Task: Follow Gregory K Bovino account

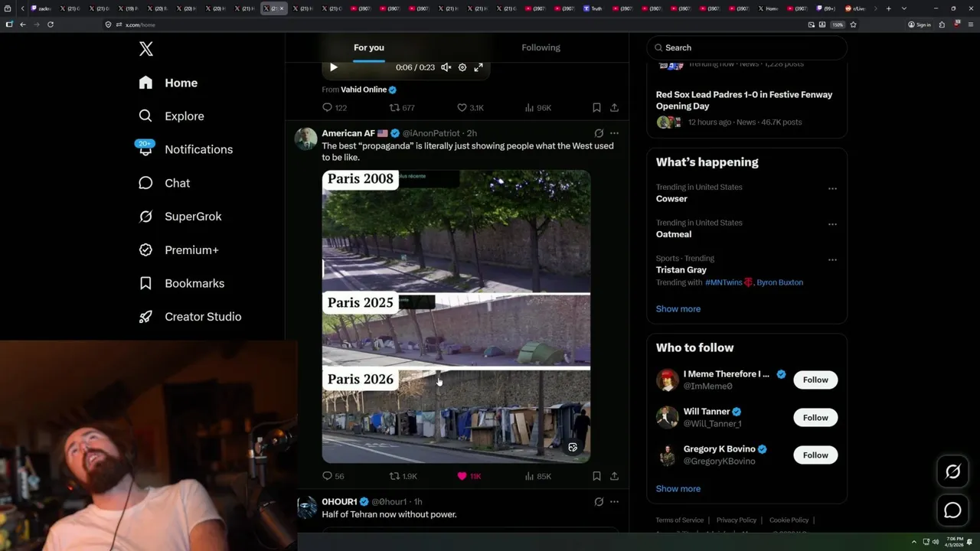Action: click(x=815, y=455)
